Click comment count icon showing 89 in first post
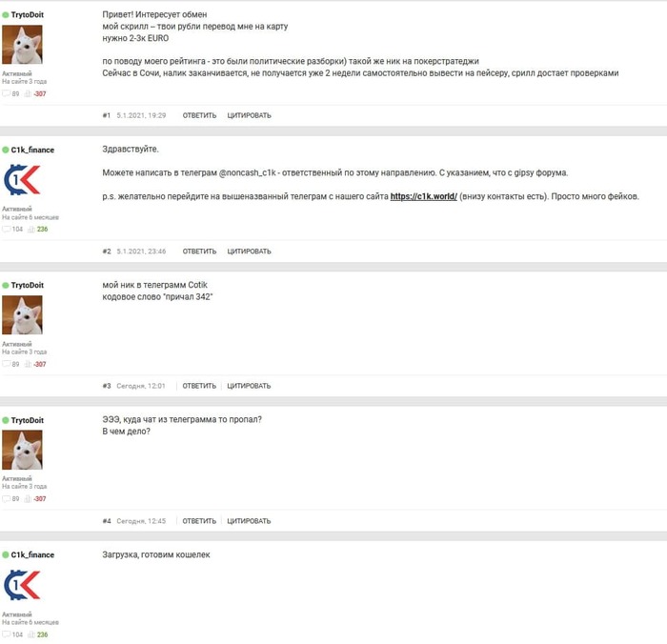 click(x=7, y=93)
